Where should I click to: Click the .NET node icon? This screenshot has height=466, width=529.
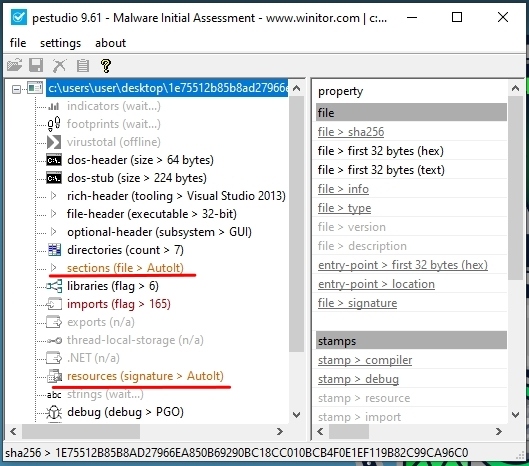[54, 358]
